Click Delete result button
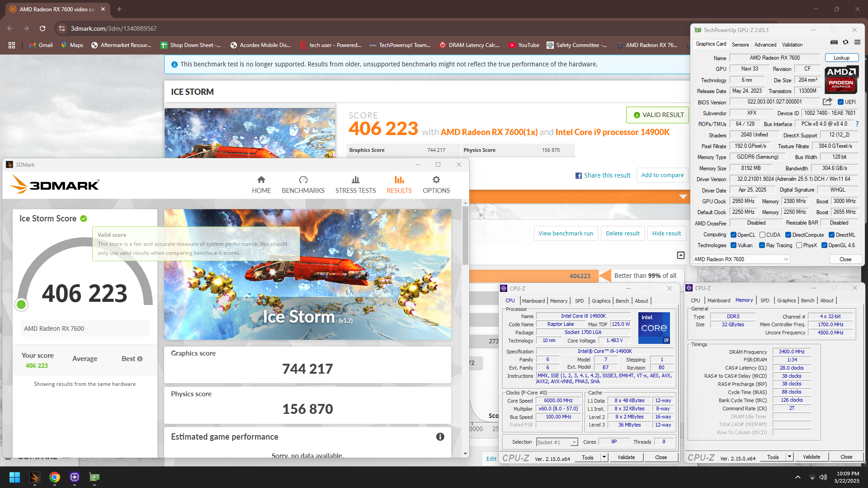This screenshot has height=488, width=868. coord(623,234)
